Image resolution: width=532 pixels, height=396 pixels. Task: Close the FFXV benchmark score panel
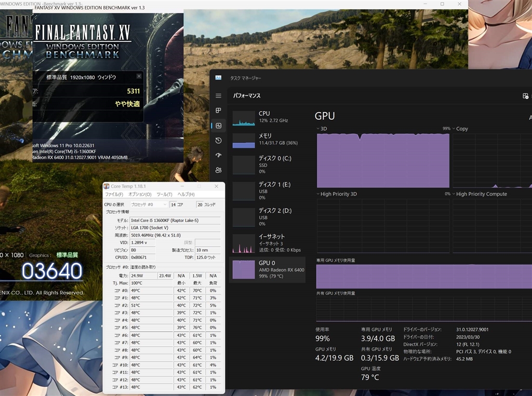139,76
